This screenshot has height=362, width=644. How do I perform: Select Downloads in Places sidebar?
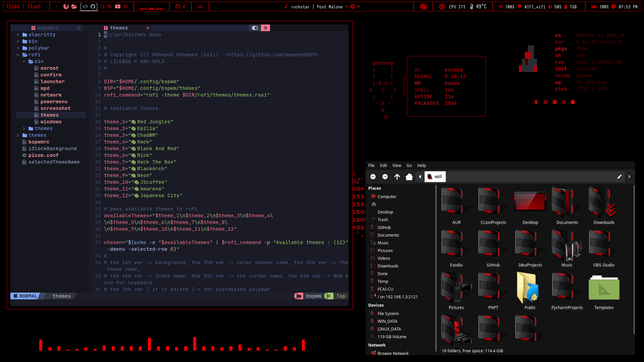click(388, 266)
